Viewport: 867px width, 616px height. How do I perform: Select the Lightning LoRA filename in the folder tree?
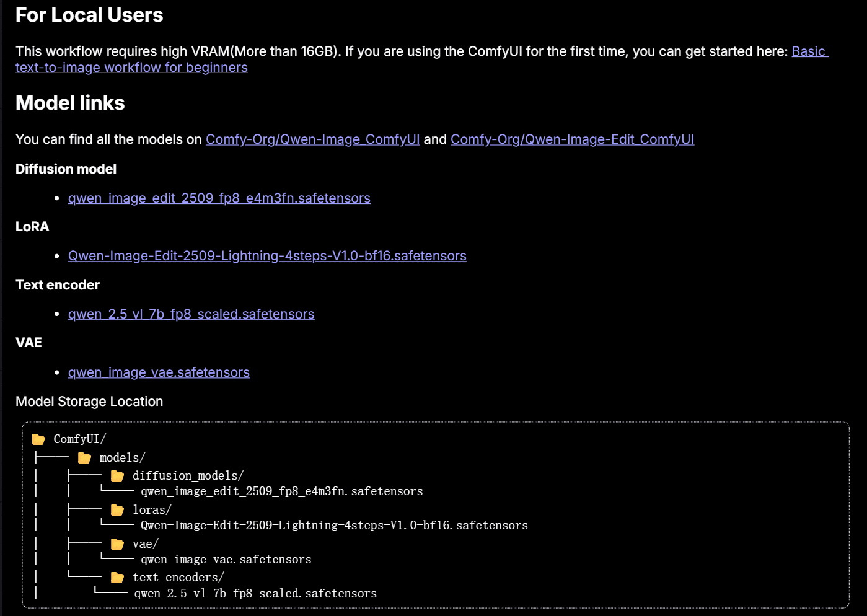click(334, 526)
